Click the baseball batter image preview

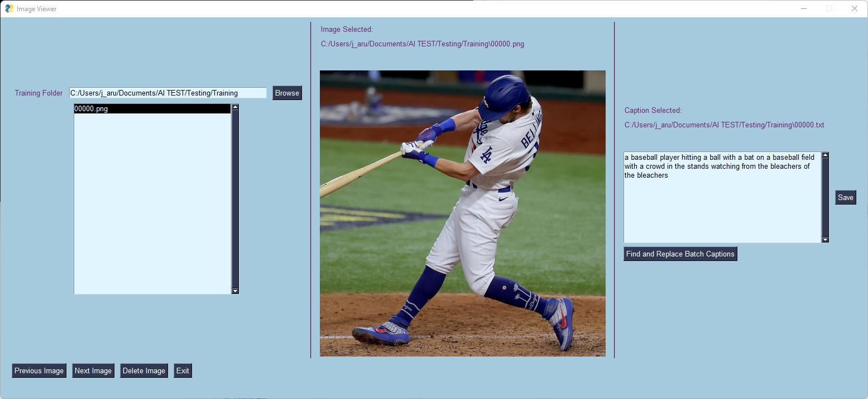click(462, 213)
